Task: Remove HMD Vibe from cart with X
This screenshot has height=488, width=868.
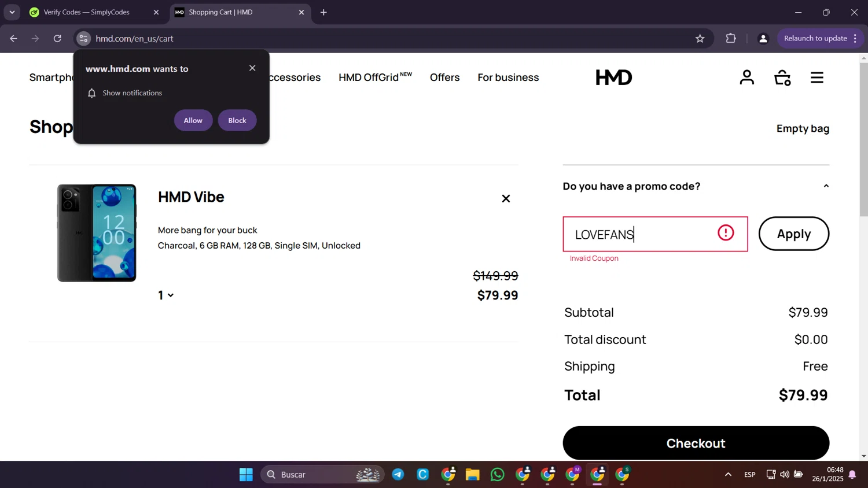Action: coord(506,198)
